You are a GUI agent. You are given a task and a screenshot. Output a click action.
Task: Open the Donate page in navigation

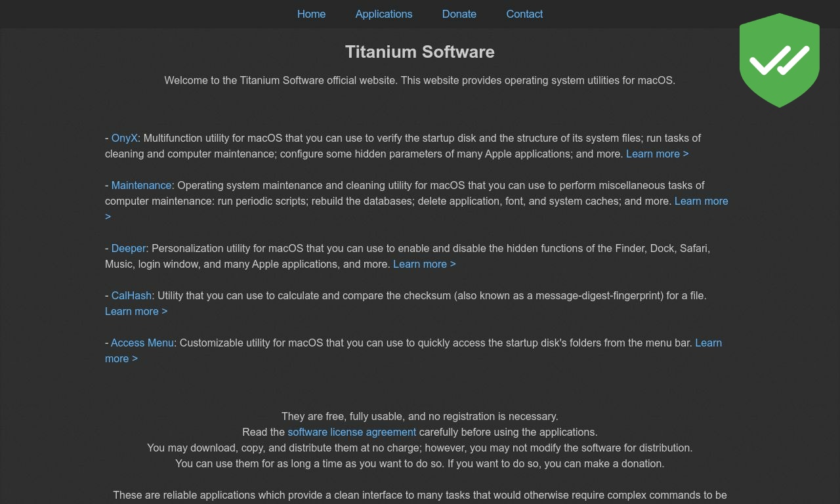coord(459,14)
